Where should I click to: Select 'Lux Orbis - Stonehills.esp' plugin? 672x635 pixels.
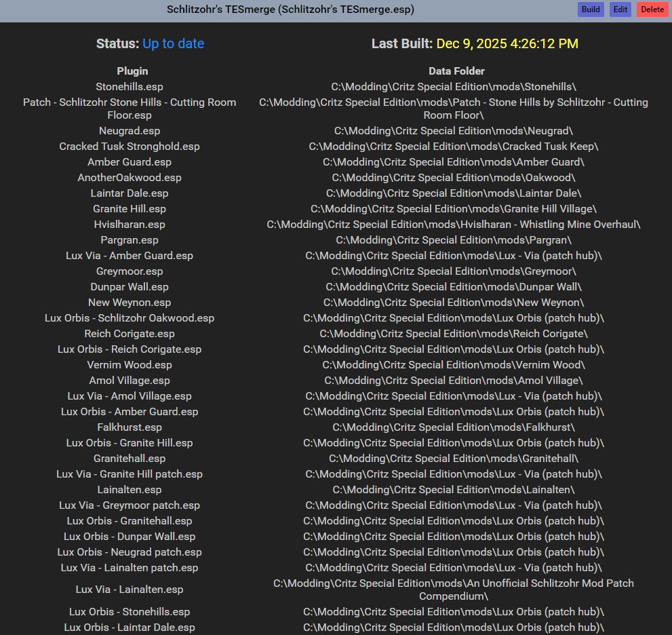pyautogui.click(x=130, y=612)
